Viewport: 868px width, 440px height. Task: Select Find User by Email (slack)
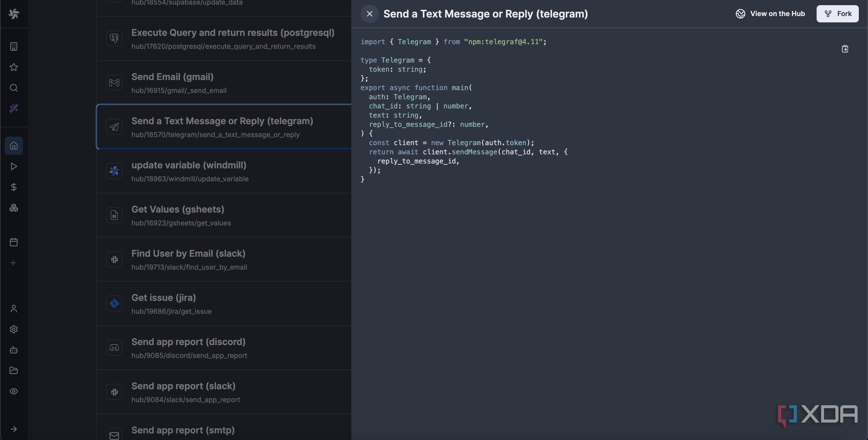coord(224,260)
